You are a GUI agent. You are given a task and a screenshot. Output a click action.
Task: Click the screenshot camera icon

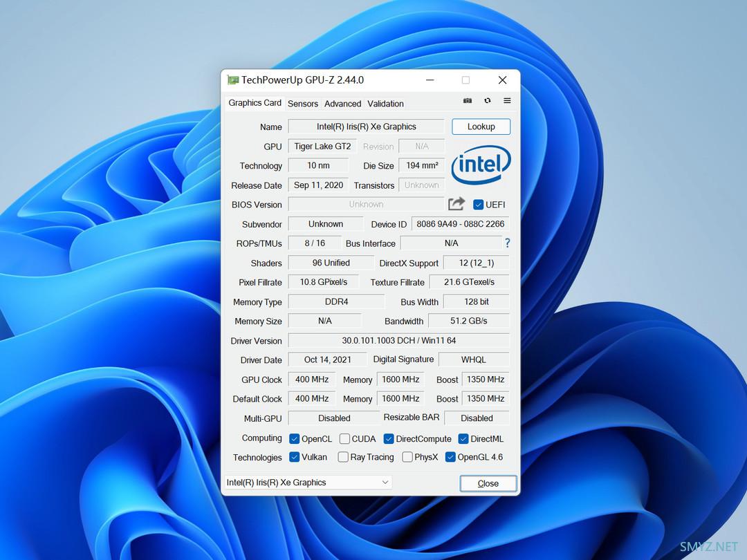[x=468, y=101]
